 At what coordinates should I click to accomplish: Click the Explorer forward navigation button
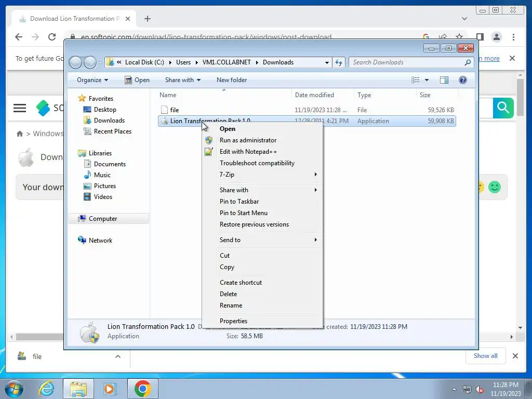90,62
